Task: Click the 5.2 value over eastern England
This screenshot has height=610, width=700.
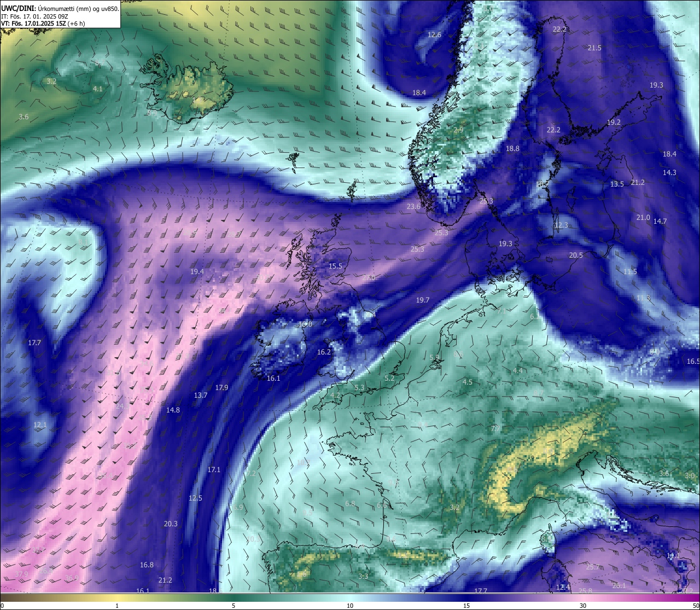Action: [389, 378]
